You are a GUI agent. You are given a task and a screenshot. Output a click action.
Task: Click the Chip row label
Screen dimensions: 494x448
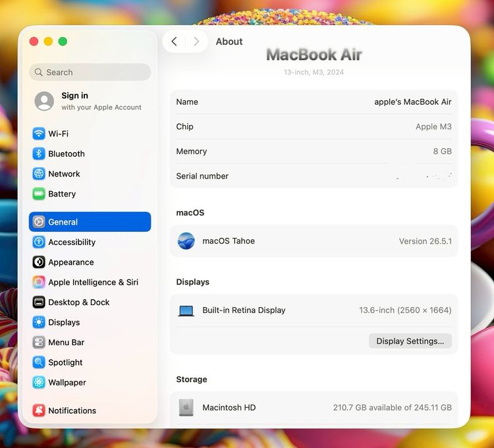[184, 126]
